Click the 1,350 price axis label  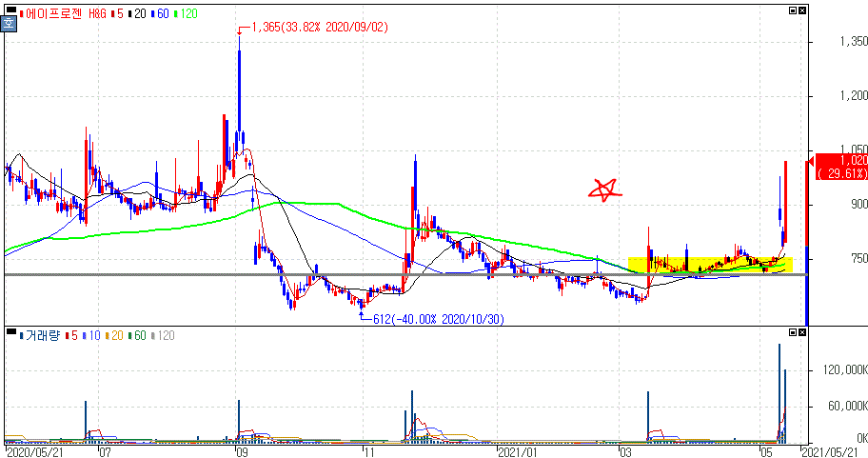click(853, 42)
